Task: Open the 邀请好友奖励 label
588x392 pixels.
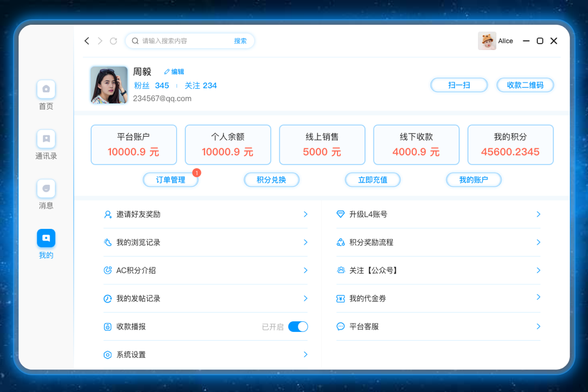Action: click(x=138, y=214)
